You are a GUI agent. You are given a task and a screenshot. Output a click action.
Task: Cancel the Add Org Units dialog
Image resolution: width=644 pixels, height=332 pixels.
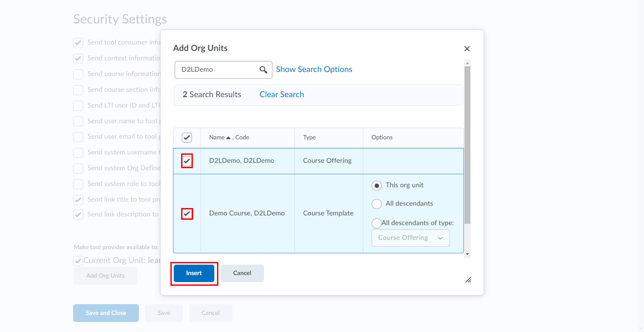(242, 273)
